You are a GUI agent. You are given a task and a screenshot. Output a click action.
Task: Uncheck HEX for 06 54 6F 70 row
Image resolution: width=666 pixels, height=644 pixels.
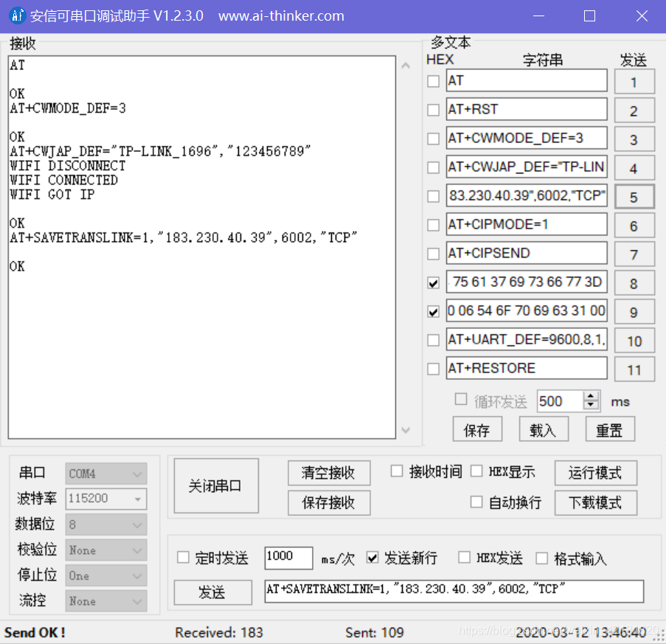[433, 312]
